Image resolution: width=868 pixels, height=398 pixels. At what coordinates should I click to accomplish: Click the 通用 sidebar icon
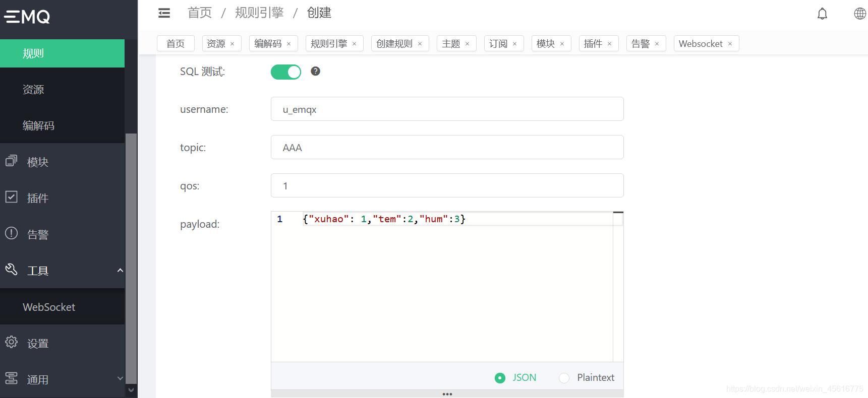[11, 378]
